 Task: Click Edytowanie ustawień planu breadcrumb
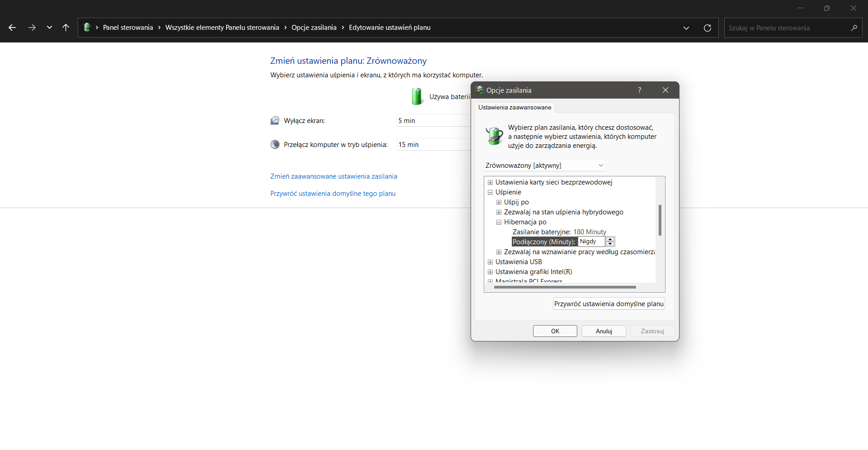(390, 28)
